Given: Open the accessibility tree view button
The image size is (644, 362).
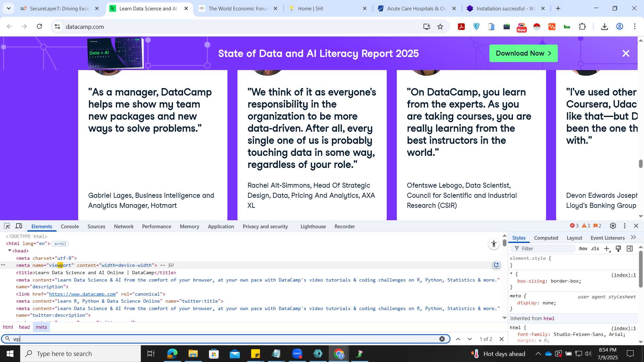Looking at the screenshot, I should 494,244.
